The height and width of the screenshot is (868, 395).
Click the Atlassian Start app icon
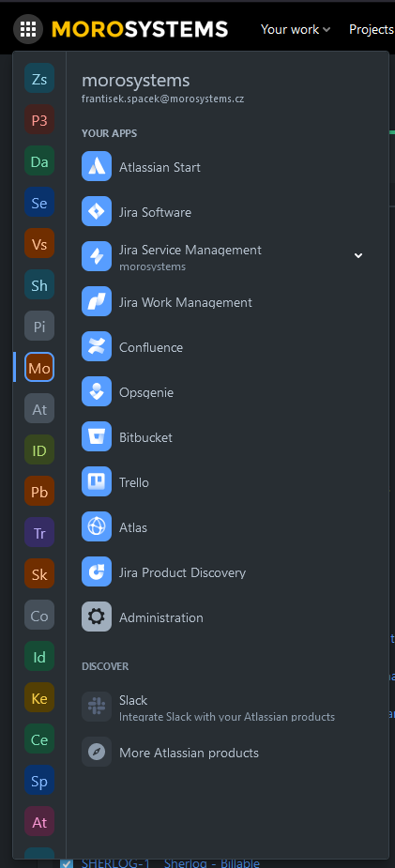point(97,167)
